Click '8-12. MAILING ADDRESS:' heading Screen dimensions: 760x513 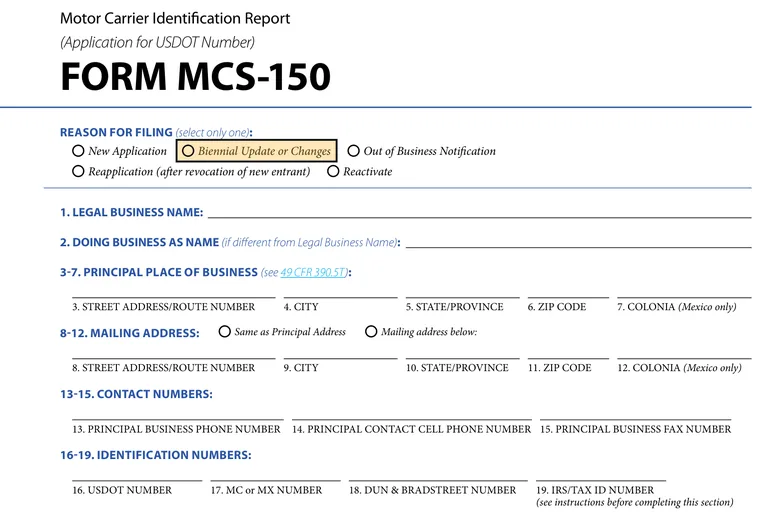pos(130,333)
